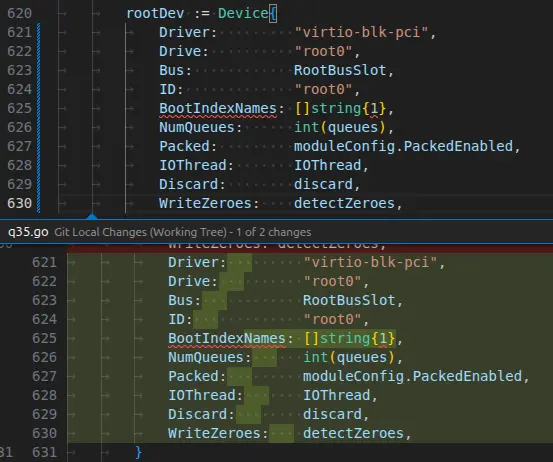
Task: Click line number 621 in the diff peek
Action: (44, 262)
